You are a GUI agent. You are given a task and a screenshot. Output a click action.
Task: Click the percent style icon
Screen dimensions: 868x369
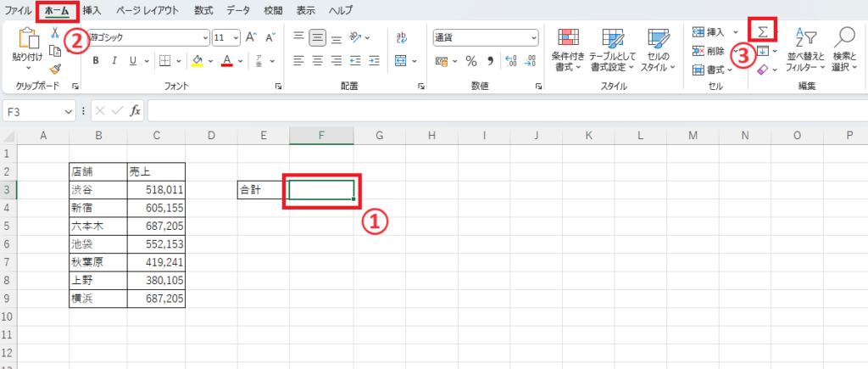(470, 60)
